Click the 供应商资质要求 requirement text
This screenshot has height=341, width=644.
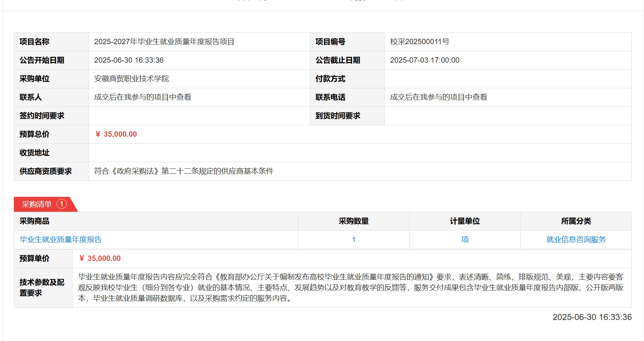[x=183, y=171]
